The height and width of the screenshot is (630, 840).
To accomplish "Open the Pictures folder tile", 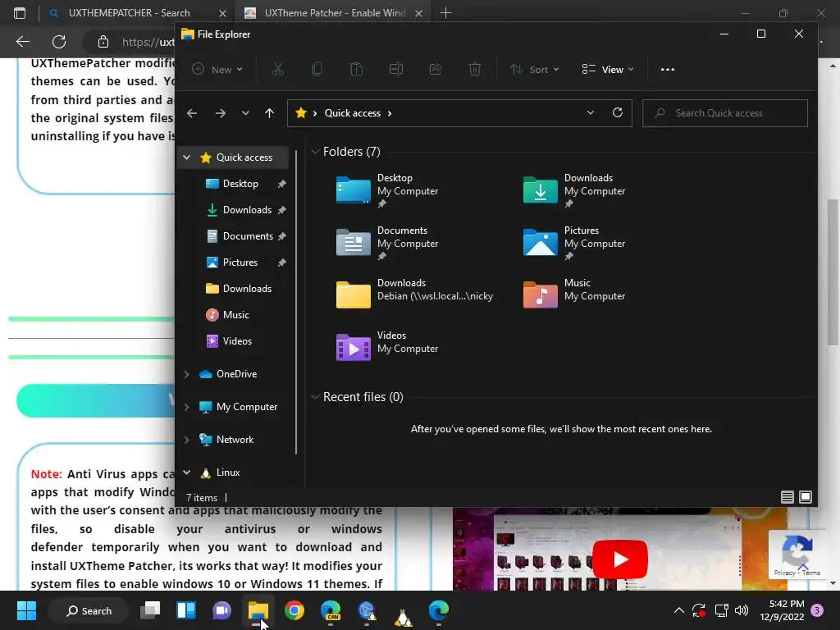I will point(574,243).
